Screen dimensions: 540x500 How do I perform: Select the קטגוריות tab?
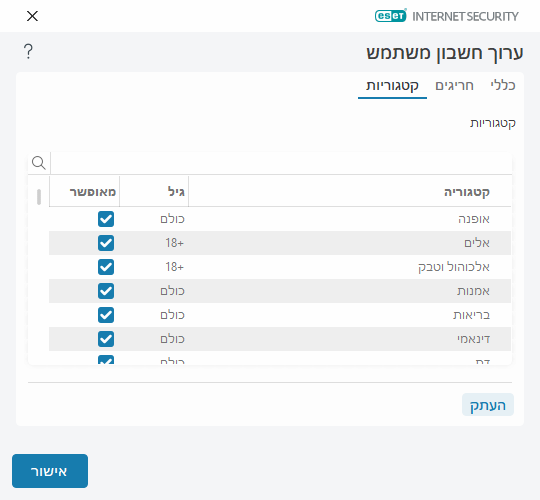392,85
